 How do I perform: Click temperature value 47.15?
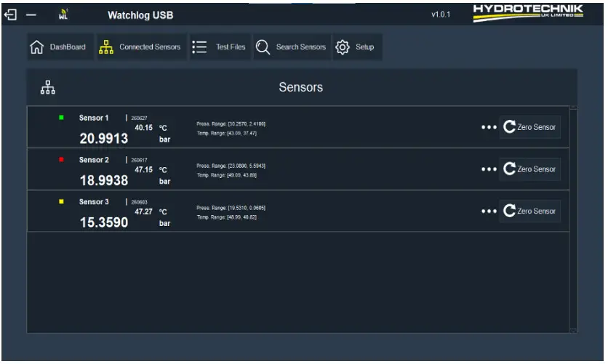coord(143,169)
